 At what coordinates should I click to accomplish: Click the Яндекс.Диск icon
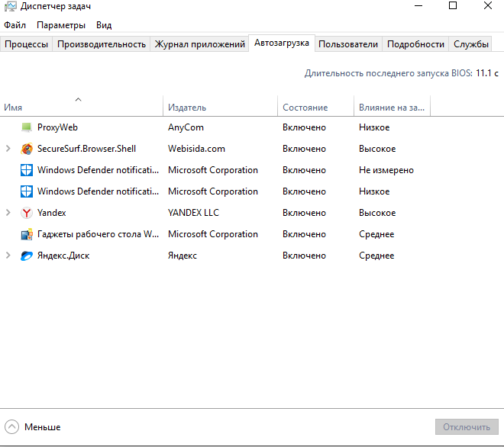pos(27,256)
